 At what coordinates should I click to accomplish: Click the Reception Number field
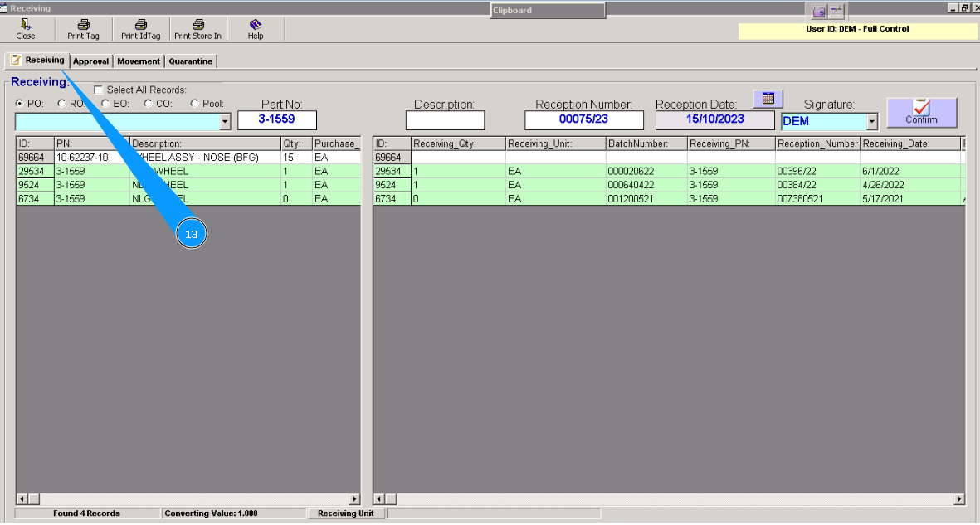583,120
